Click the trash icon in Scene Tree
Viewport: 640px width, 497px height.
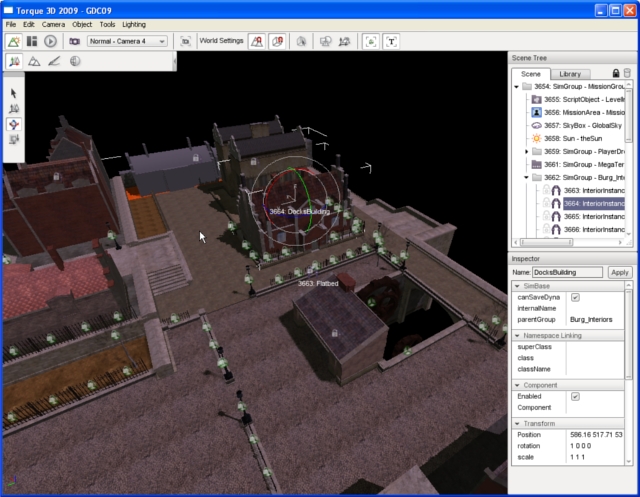627,73
